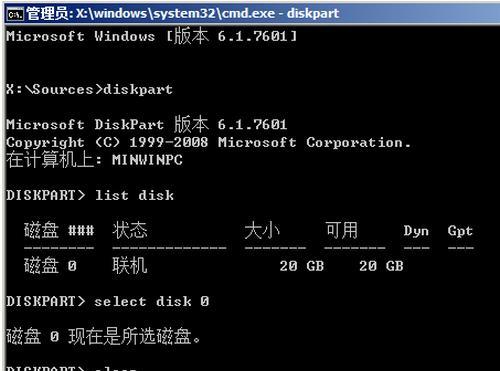500x371 pixels.
Task: Click the X:\Sources>diskpart command line
Action: pos(89,89)
